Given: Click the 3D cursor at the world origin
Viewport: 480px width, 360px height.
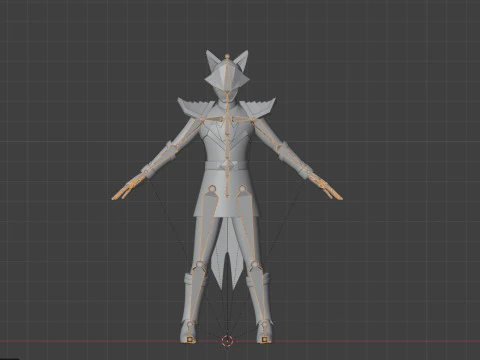Looking at the screenshot, I should click(x=227, y=341).
